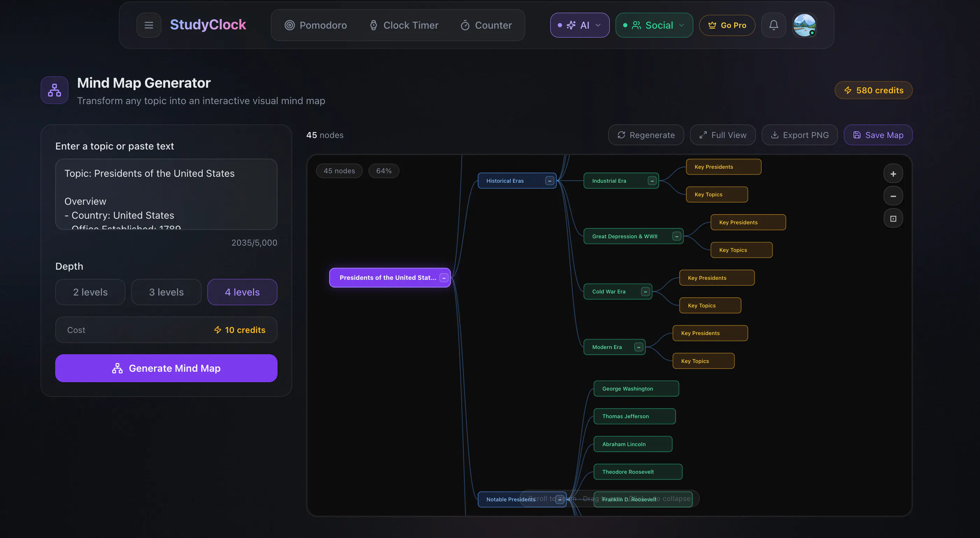Click the Save Map floppy disk icon

(x=857, y=135)
